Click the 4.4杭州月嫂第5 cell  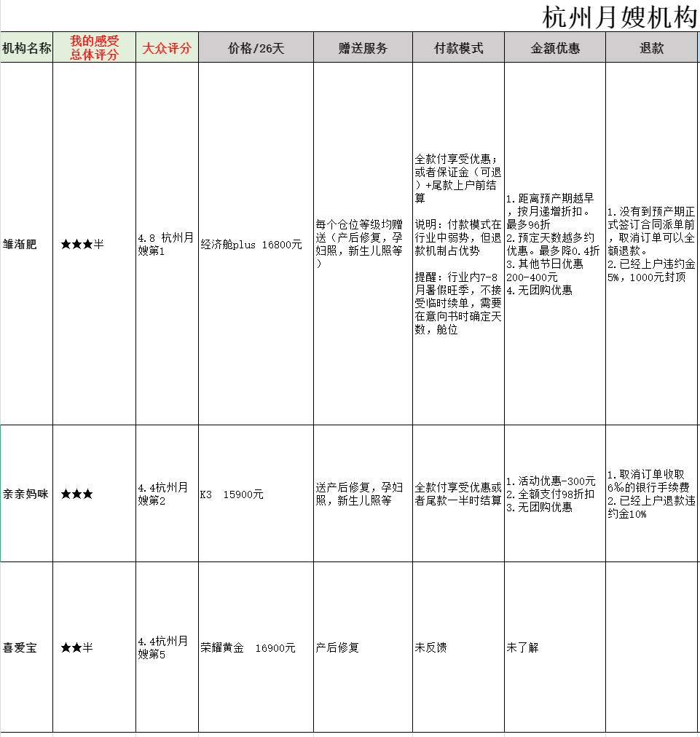(x=167, y=647)
